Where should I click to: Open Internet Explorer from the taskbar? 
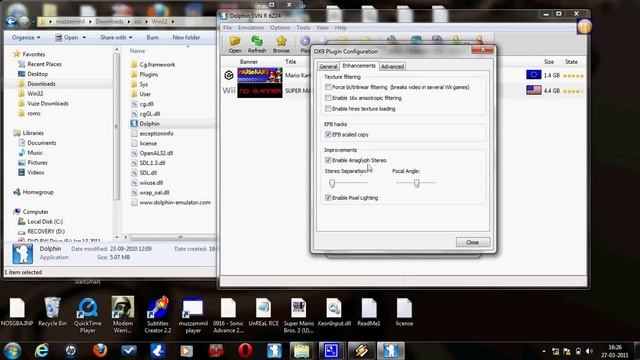tap(42, 351)
